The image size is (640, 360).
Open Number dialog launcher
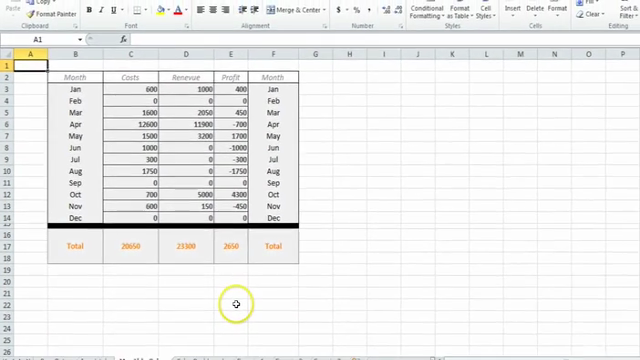[x=401, y=26]
